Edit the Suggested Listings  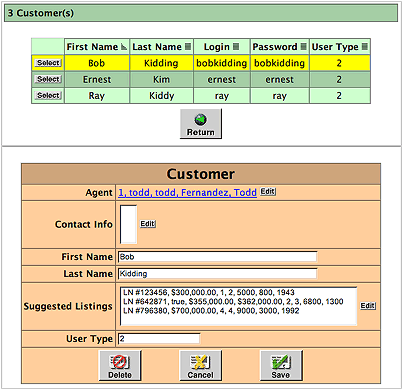[x=368, y=306]
